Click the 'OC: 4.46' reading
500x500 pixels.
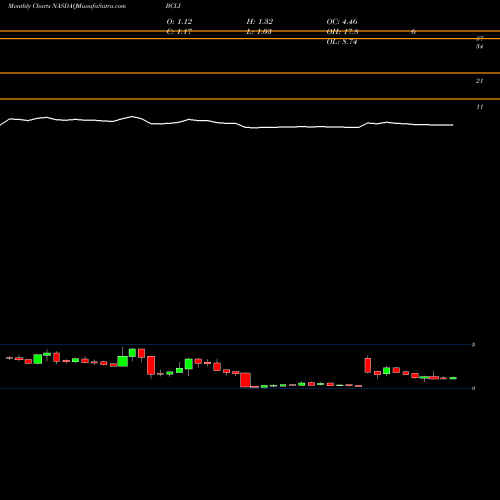[342, 21]
